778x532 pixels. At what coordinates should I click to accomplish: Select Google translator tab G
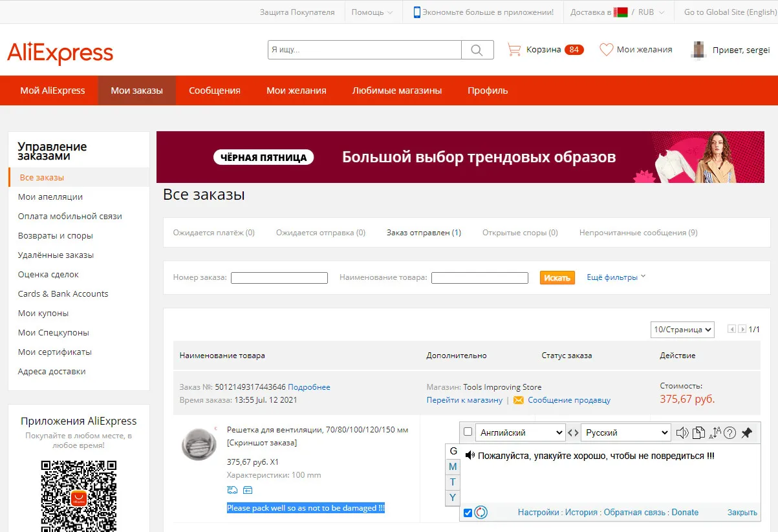pyautogui.click(x=453, y=451)
